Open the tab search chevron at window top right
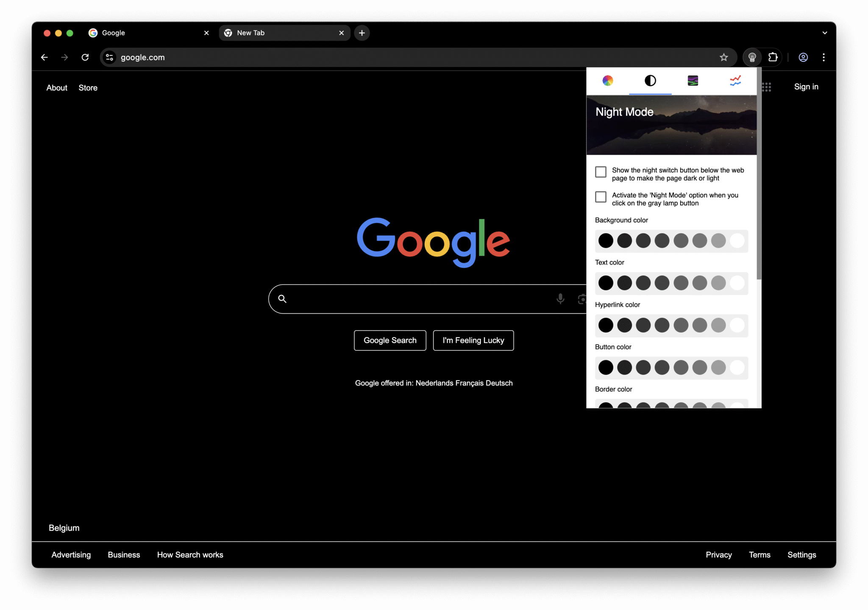 click(x=824, y=33)
